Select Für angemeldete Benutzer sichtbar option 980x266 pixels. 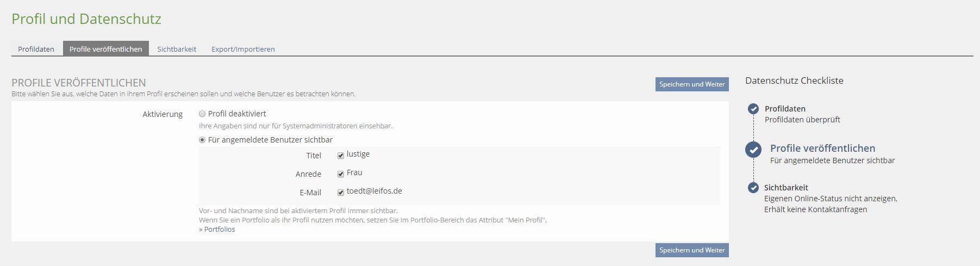coord(202,140)
